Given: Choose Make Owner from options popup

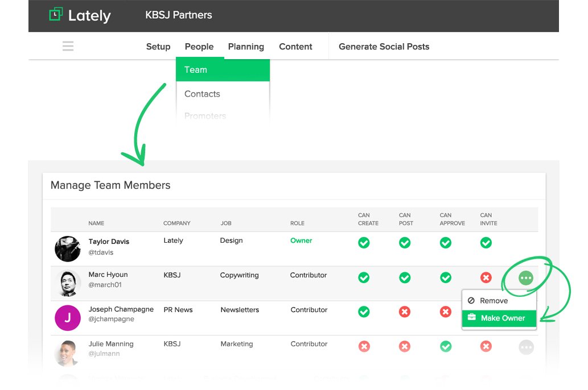Looking at the screenshot, I should [499, 318].
